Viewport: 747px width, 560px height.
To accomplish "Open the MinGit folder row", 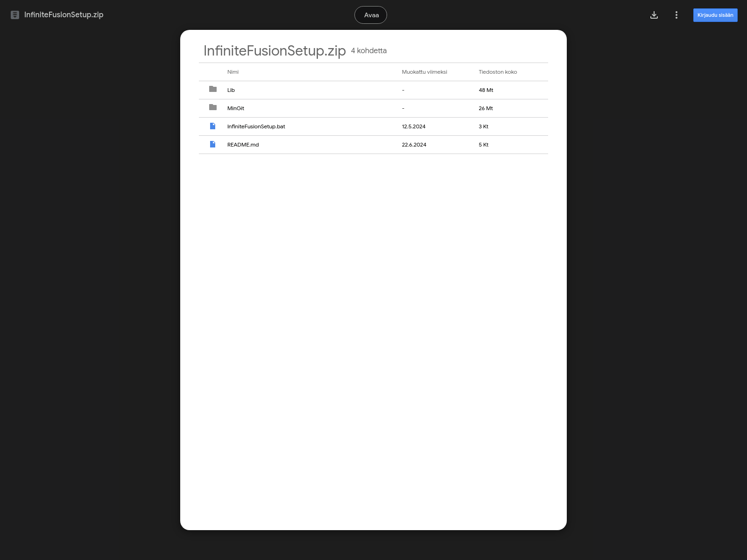I will (x=373, y=108).
